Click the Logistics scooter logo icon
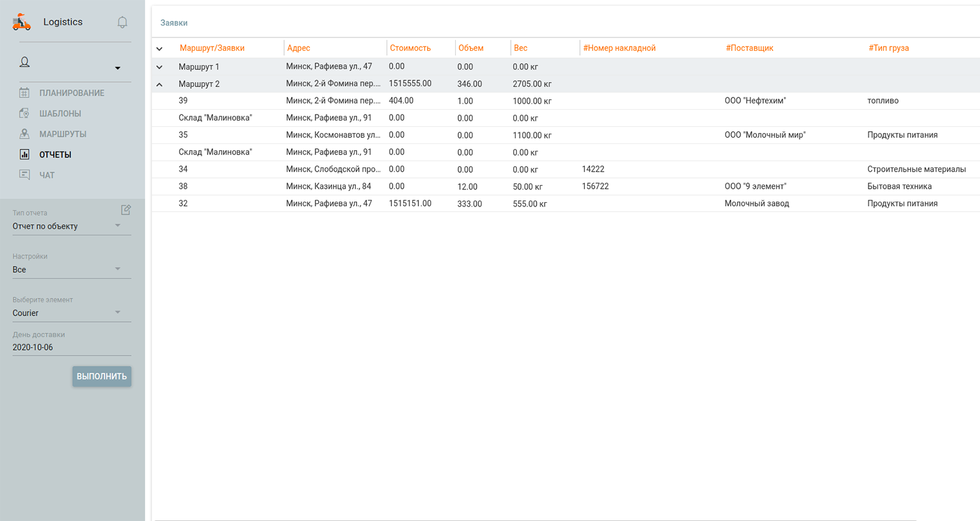The image size is (980, 521). point(21,22)
